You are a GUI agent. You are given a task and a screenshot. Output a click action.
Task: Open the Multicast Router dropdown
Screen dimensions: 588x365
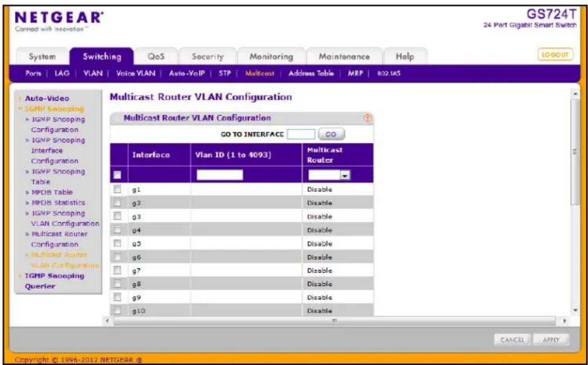pyautogui.click(x=329, y=175)
